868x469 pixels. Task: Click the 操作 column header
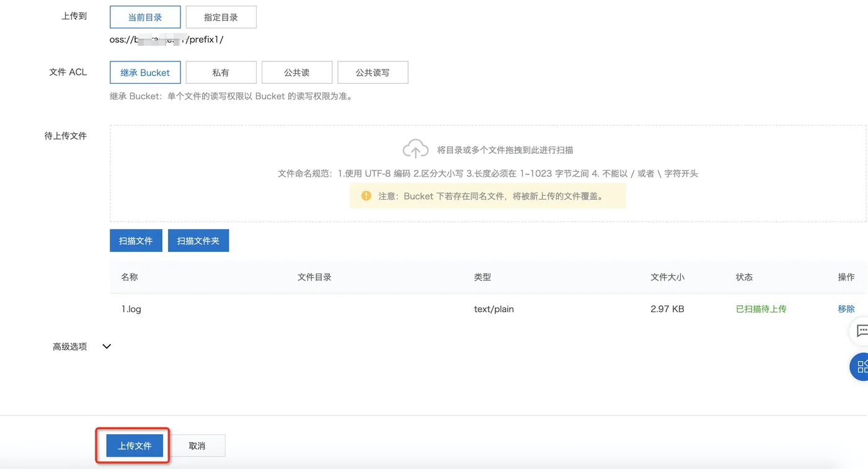click(846, 277)
